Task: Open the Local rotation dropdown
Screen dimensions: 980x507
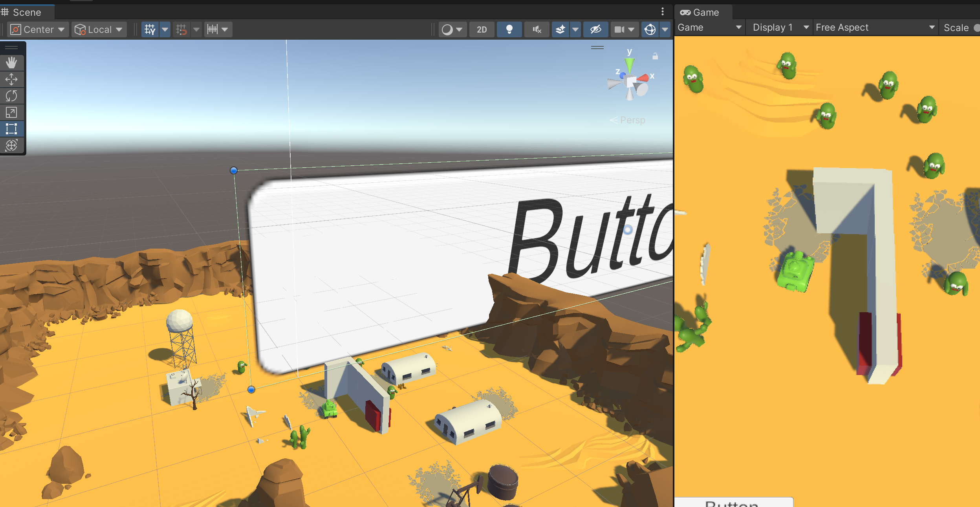Action: click(x=100, y=29)
